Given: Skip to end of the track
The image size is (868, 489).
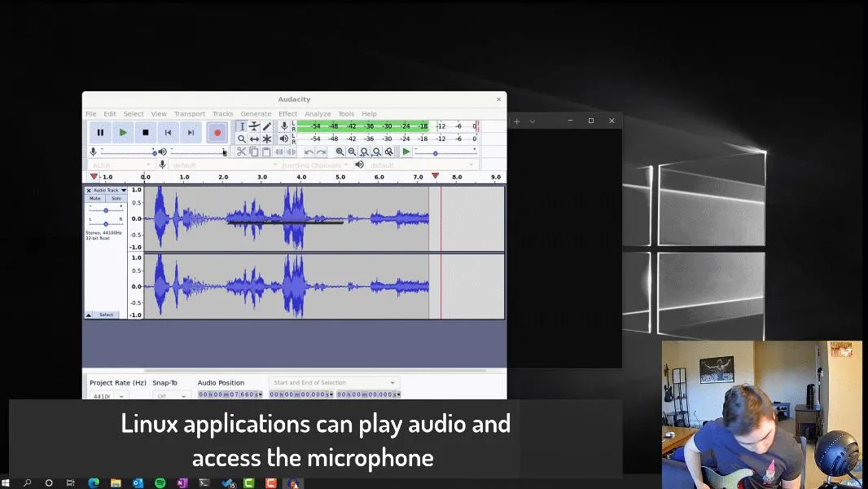Looking at the screenshot, I should coord(191,132).
